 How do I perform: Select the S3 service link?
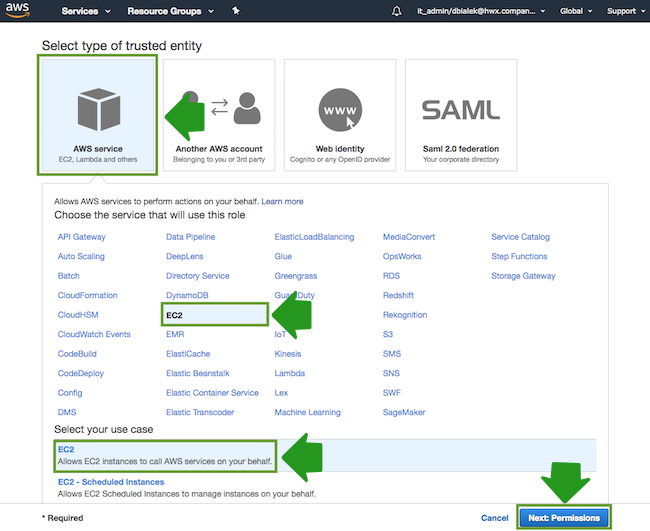[x=388, y=334]
